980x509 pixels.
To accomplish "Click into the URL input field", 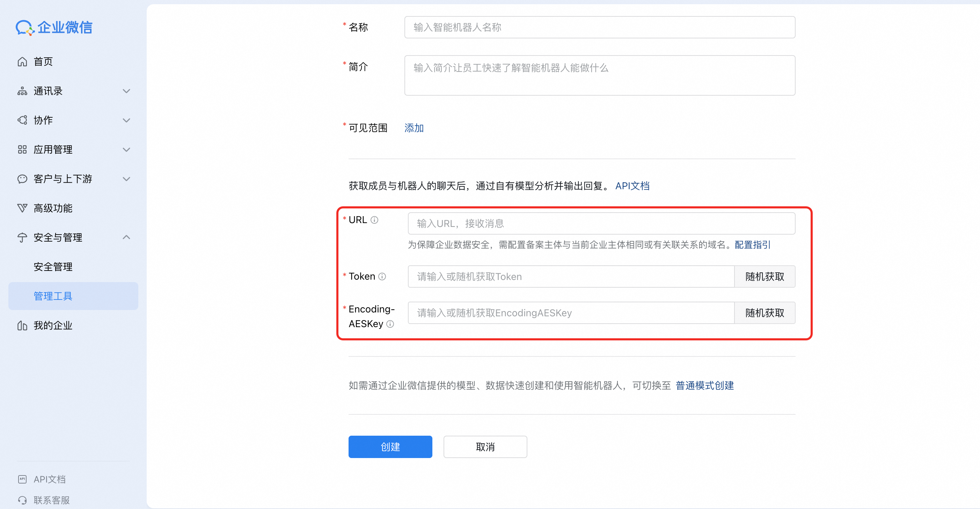I will click(601, 223).
